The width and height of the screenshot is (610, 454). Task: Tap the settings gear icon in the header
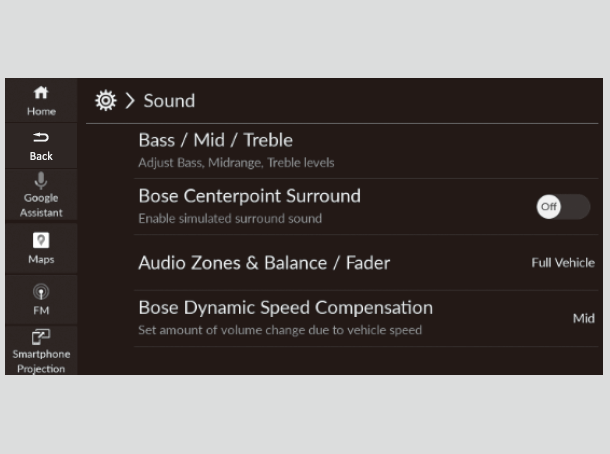[x=105, y=101]
